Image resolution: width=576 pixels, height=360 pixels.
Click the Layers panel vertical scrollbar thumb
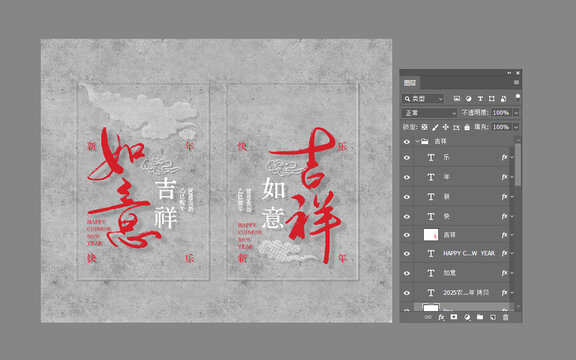518,165
